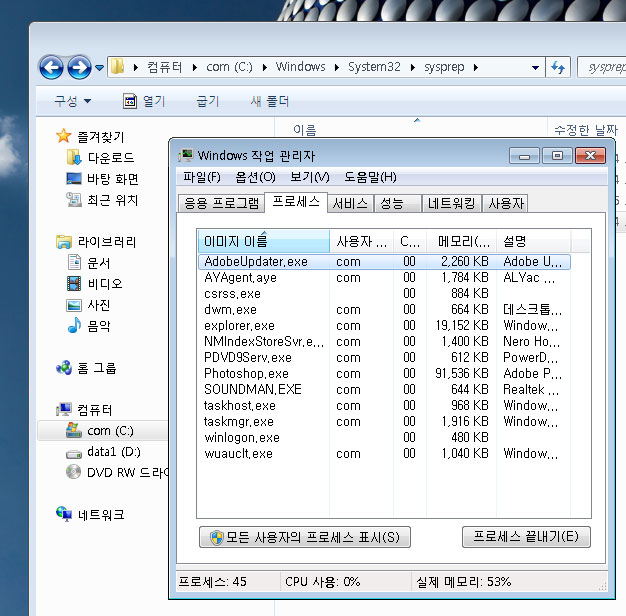
Task: Open the 사진 pictures library icon
Action: pos(74,305)
